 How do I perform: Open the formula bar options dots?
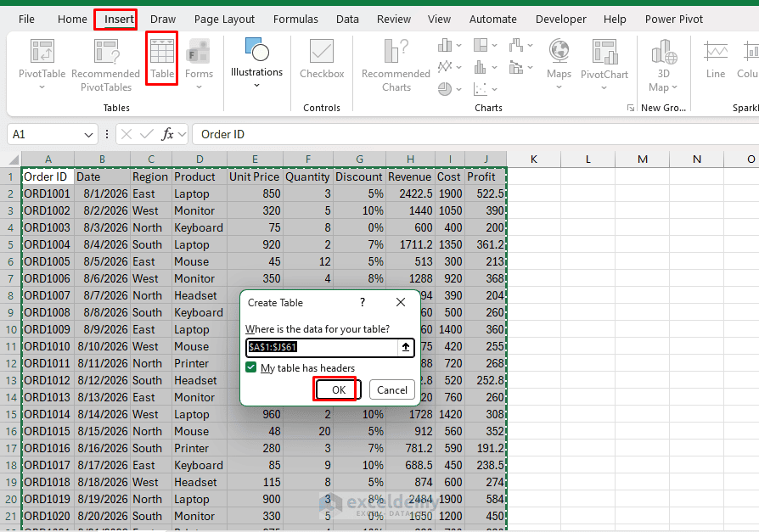107,134
